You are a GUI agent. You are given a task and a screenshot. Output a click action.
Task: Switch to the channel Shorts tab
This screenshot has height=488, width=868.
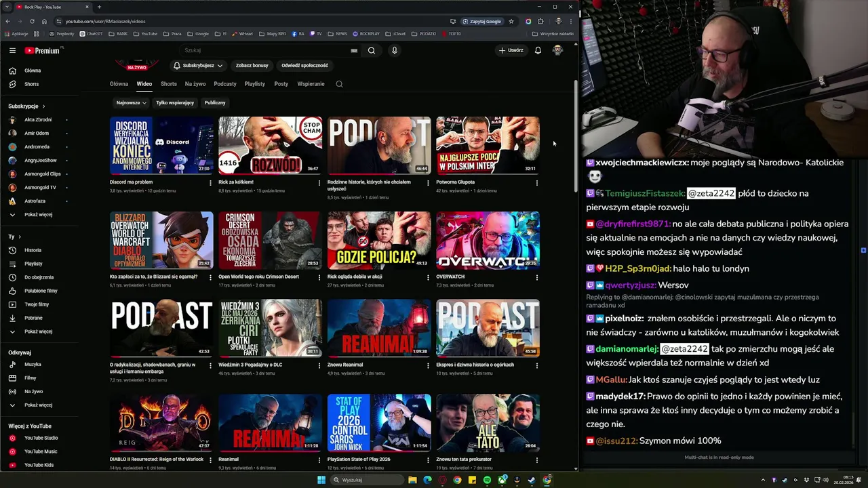click(169, 84)
